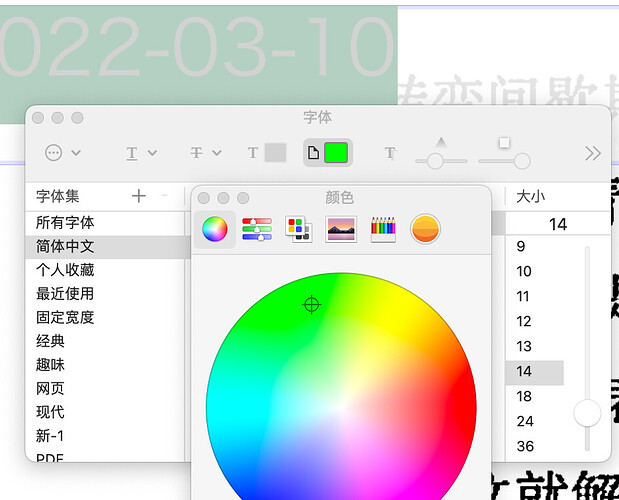Open the ellipsis action menu in Fonts toolbar
The image size is (619, 500).
click(x=54, y=153)
